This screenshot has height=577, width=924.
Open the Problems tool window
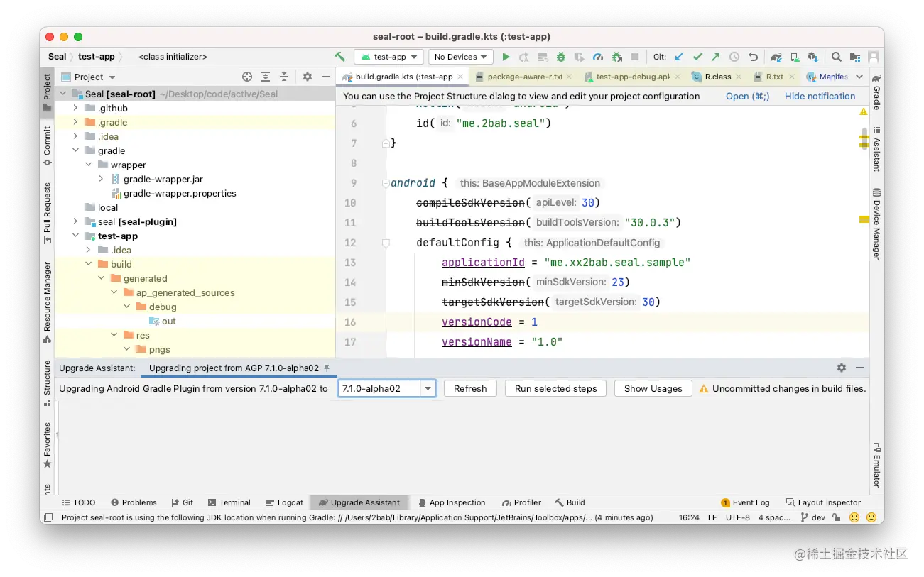134,502
